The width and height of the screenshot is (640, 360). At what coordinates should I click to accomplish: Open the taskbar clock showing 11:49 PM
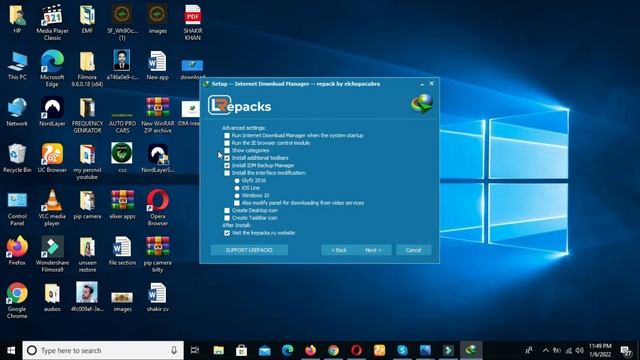click(x=600, y=350)
